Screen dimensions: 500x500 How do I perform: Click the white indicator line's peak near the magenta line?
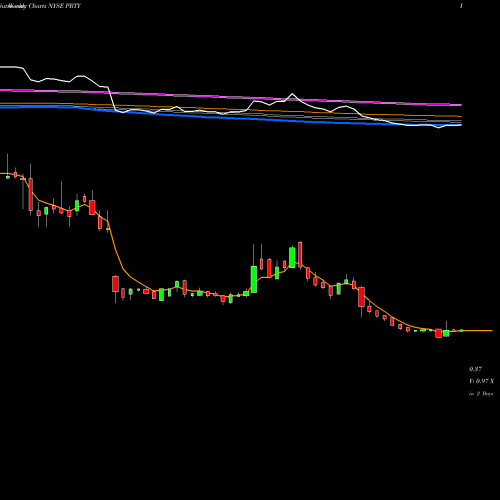click(292, 94)
